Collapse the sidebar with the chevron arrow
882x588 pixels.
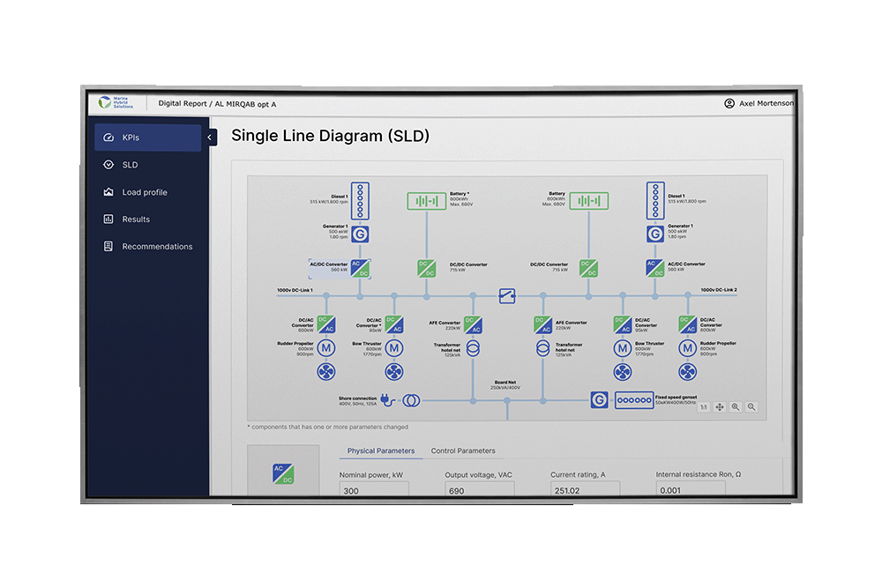click(x=211, y=138)
